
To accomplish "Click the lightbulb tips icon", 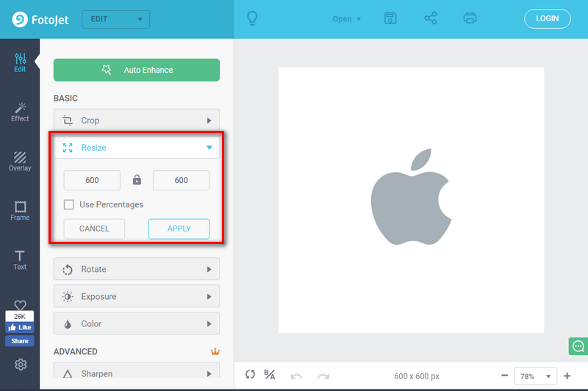I will [x=252, y=18].
